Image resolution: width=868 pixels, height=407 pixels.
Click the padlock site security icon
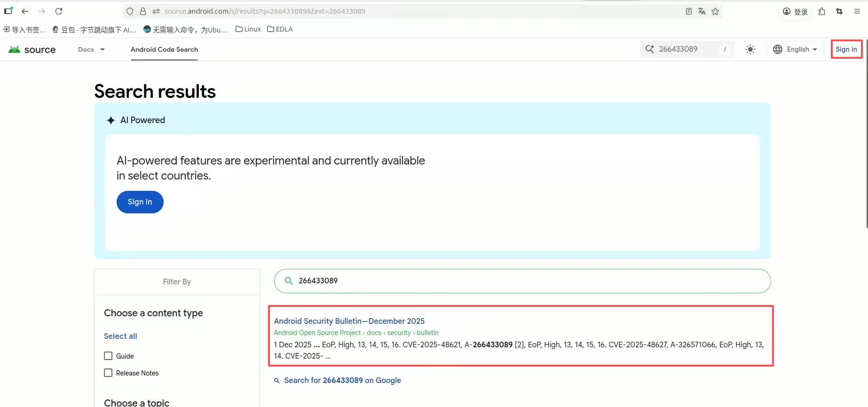[x=143, y=11]
